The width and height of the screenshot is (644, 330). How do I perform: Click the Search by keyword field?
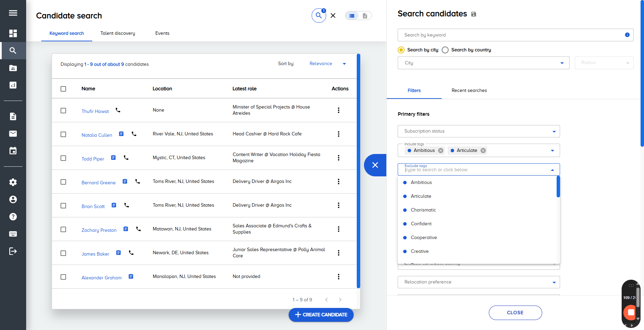click(513, 35)
